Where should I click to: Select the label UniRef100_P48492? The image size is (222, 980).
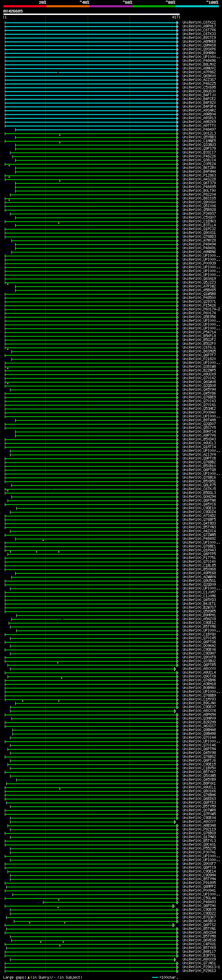point(199,539)
